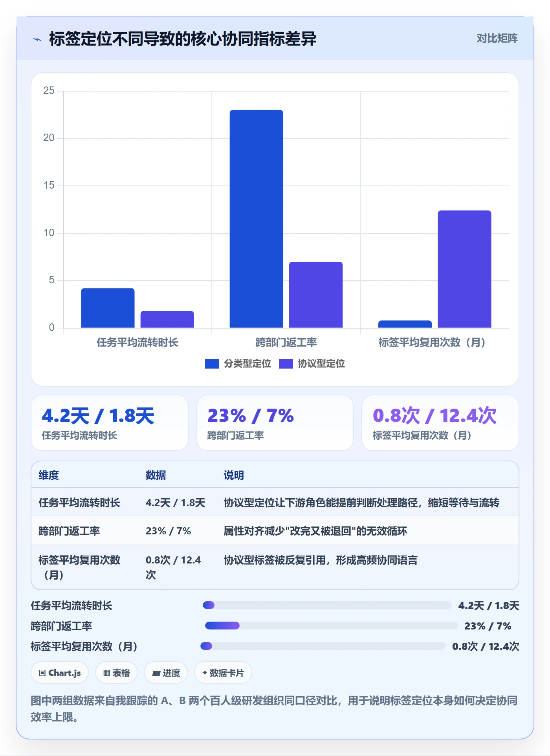Select the 表格 tag chip

click(x=116, y=673)
